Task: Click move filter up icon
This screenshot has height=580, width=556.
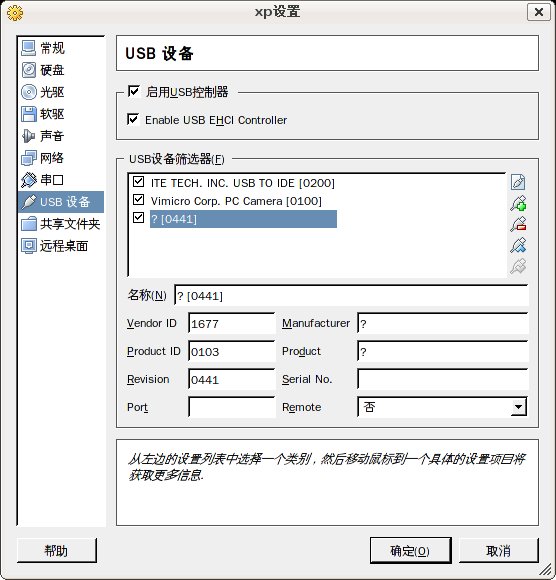Action: click(x=518, y=245)
